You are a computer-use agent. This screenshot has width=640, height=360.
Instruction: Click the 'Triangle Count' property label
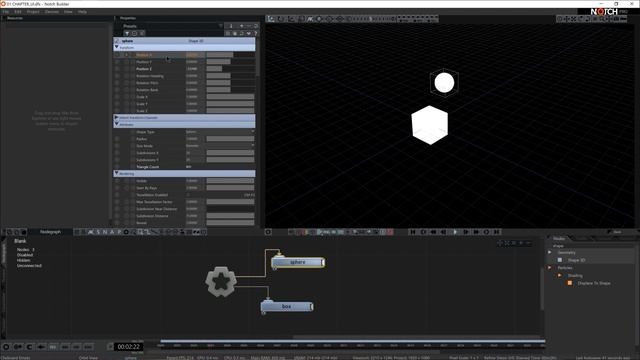click(148, 167)
